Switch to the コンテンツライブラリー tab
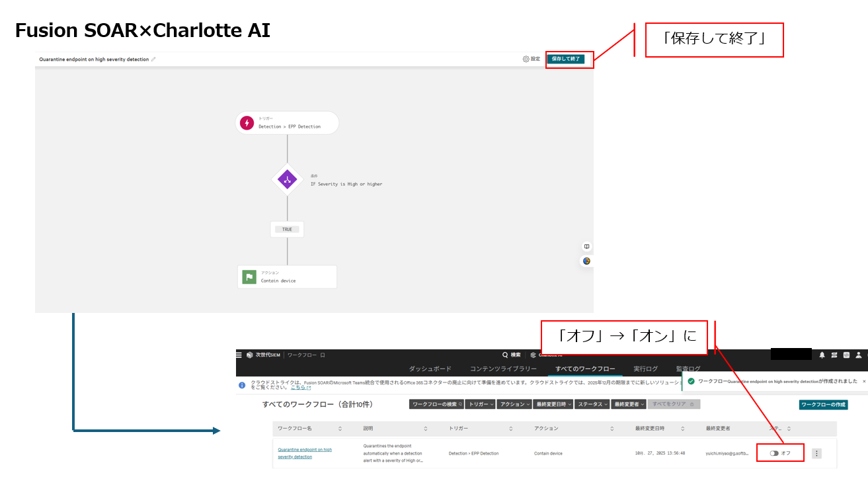Viewport: 868px width, 483px height. (503, 369)
